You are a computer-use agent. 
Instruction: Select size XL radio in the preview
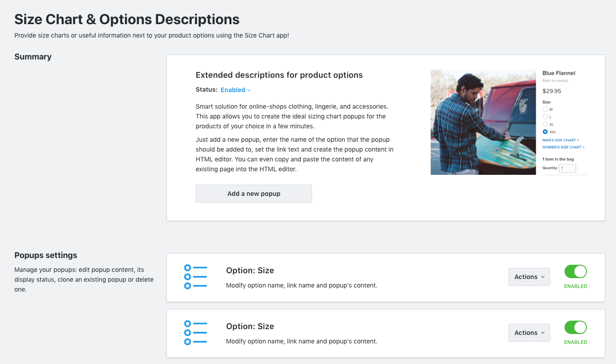click(545, 124)
